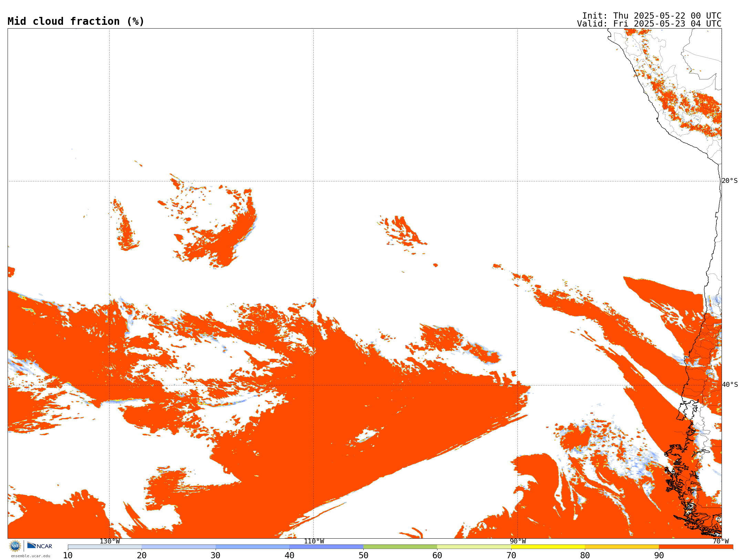Image resolution: width=744 pixels, height=560 pixels.
Task: Click the colorbar tick label 20
Action: click(x=142, y=556)
